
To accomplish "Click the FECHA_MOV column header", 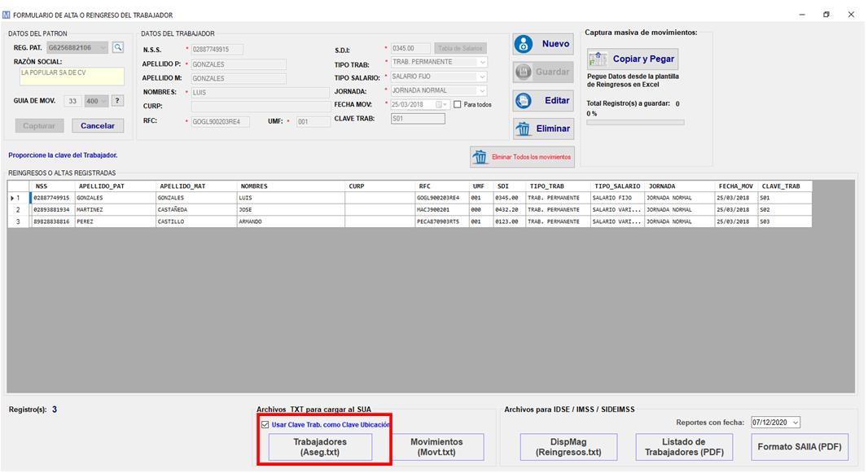I will (736, 186).
